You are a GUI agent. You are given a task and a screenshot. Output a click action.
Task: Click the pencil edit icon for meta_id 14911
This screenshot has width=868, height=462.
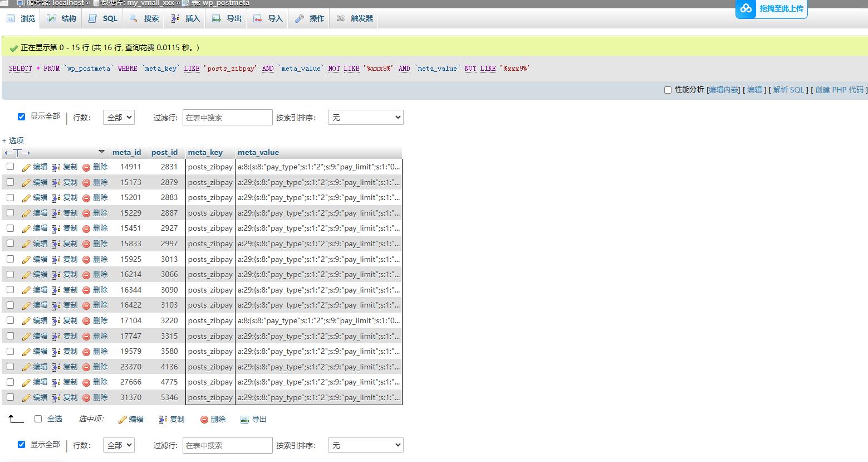(x=26, y=167)
